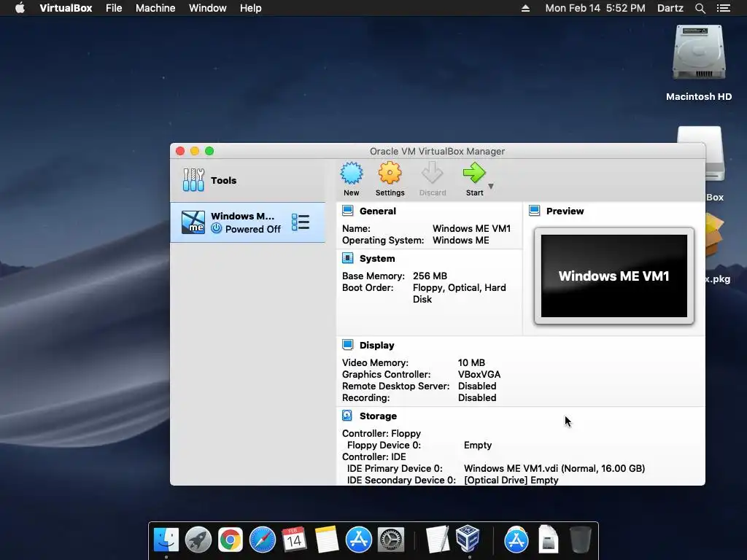The height and width of the screenshot is (560, 747).
Task: Open System Preferences from the dock
Action: [391, 540]
